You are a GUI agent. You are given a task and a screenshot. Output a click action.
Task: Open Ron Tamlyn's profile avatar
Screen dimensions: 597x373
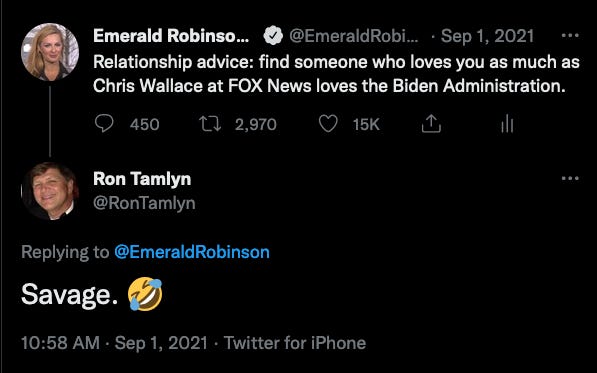pyautogui.click(x=50, y=191)
